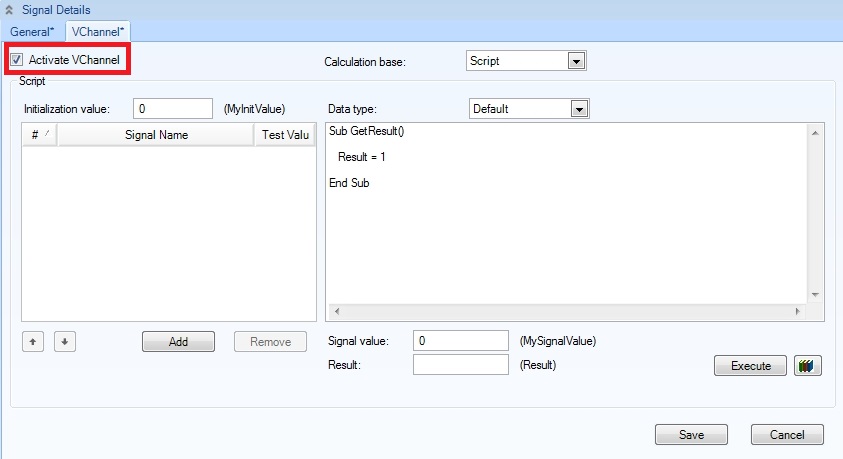Sort by the # column header
The height and width of the screenshot is (459, 843).
(x=40, y=135)
